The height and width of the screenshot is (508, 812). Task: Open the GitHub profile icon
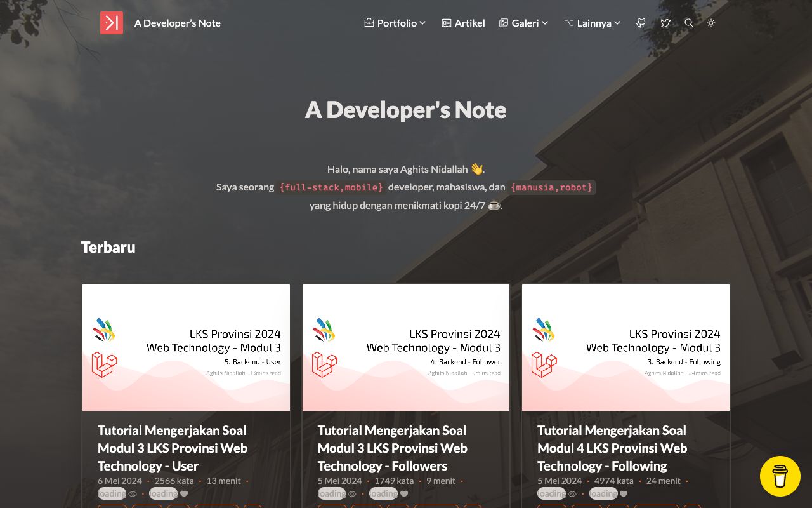tap(641, 23)
